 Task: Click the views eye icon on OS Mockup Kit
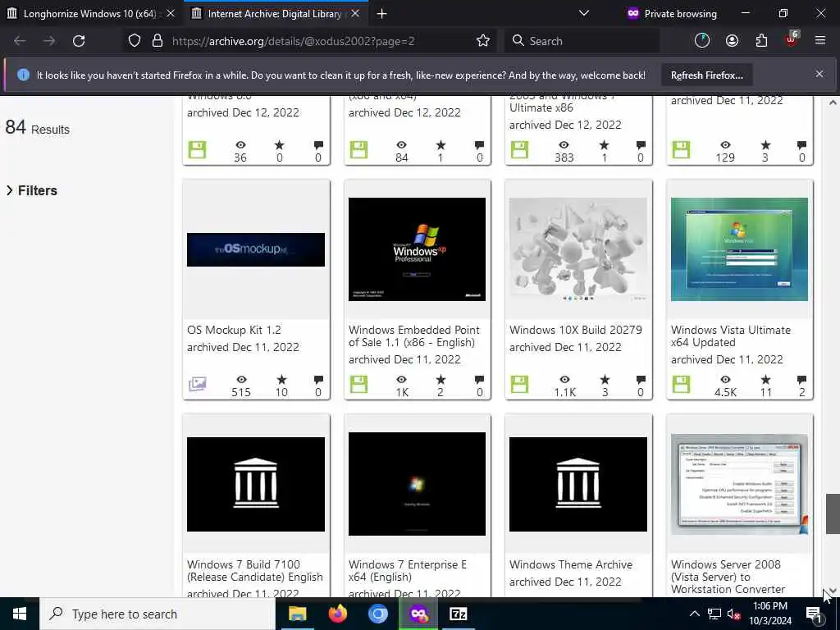[241, 379]
